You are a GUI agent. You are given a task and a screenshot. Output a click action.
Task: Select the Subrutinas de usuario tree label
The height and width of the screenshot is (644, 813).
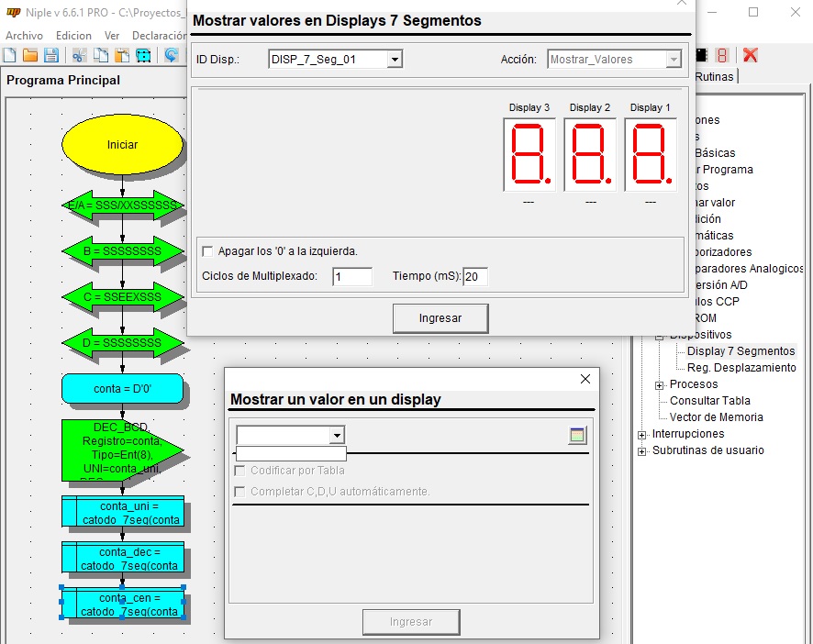tap(707, 450)
